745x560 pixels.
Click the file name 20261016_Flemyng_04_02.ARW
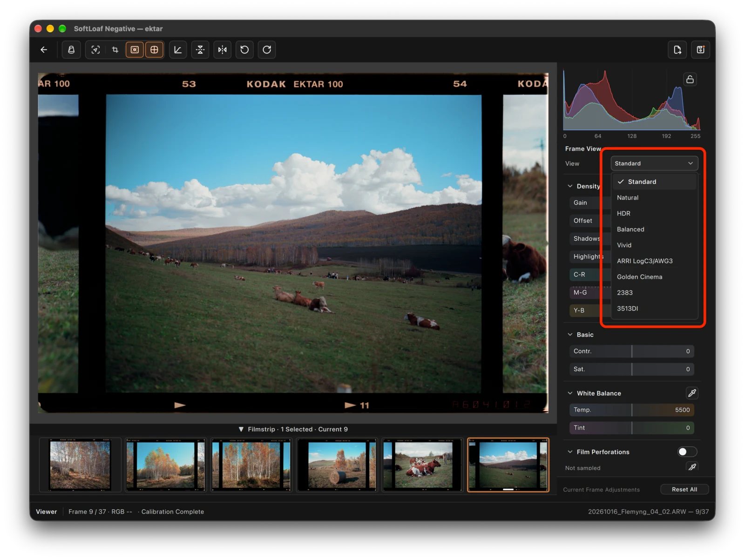click(x=637, y=512)
